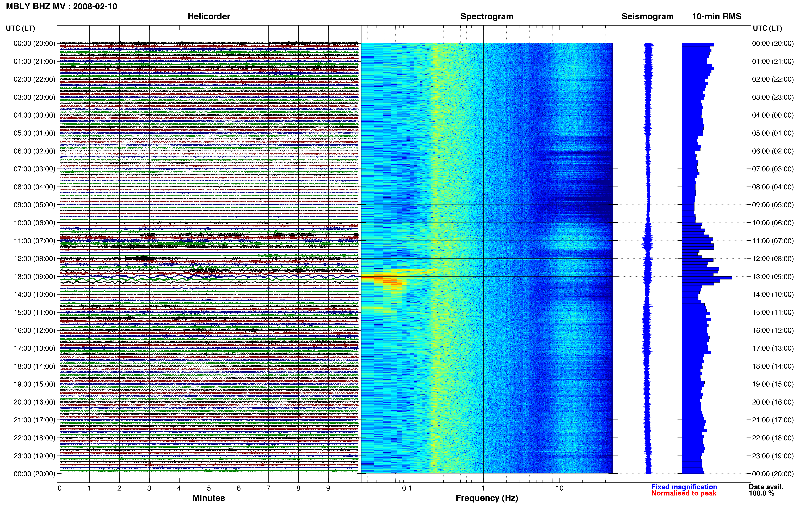
Task: Click left time label '10:00 (06:00)'
Action: coord(34,223)
